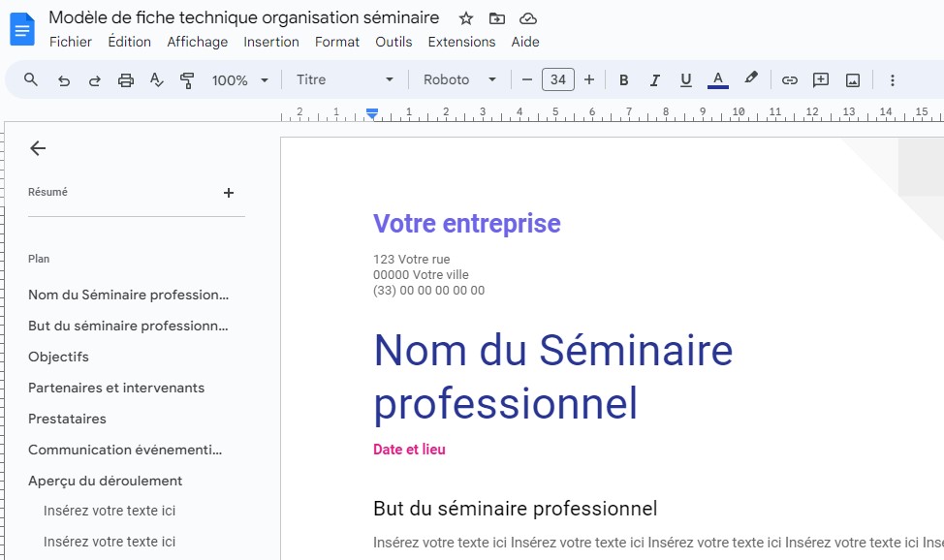Open the Extensions menu
Screen dimensions: 944x560
point(461,42)
